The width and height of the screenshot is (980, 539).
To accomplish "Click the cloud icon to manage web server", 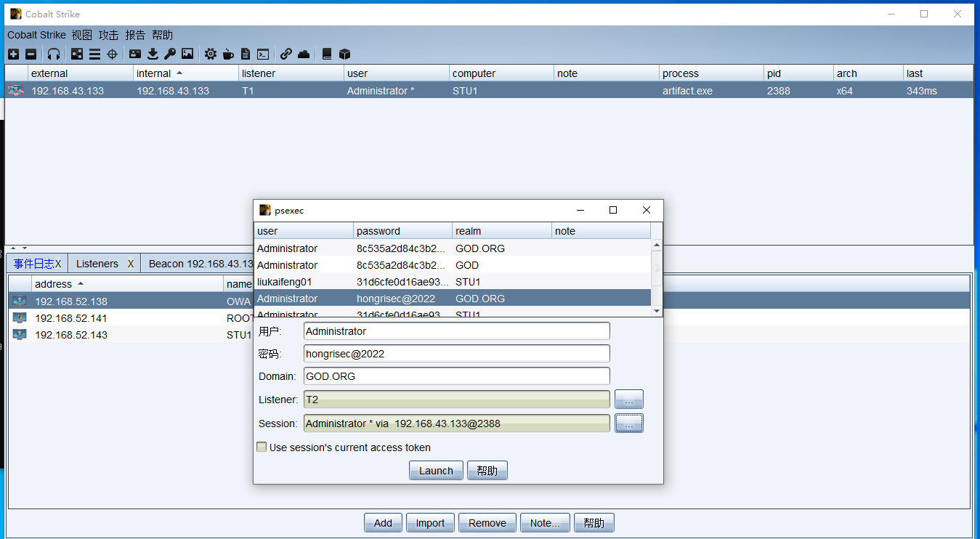I will pos(304,54).
